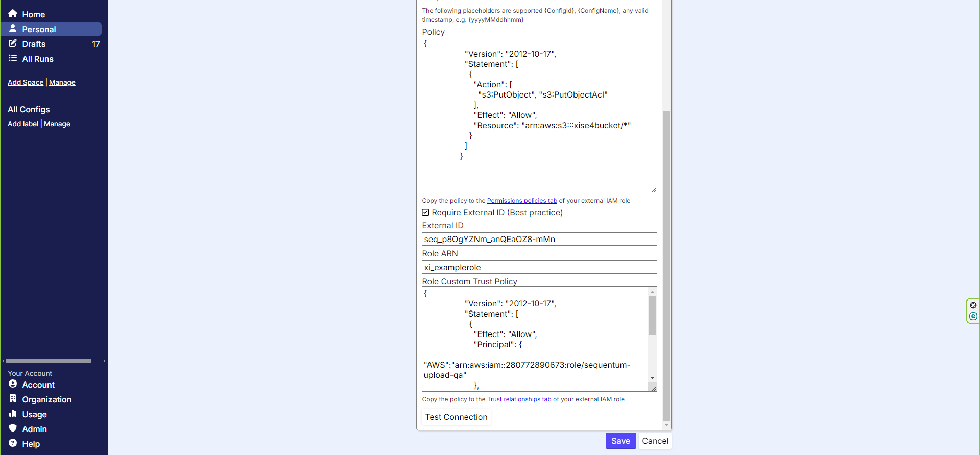Click the Organization building icon
Image resolution: width=980 pixels, height=455 pixels.
13,399
